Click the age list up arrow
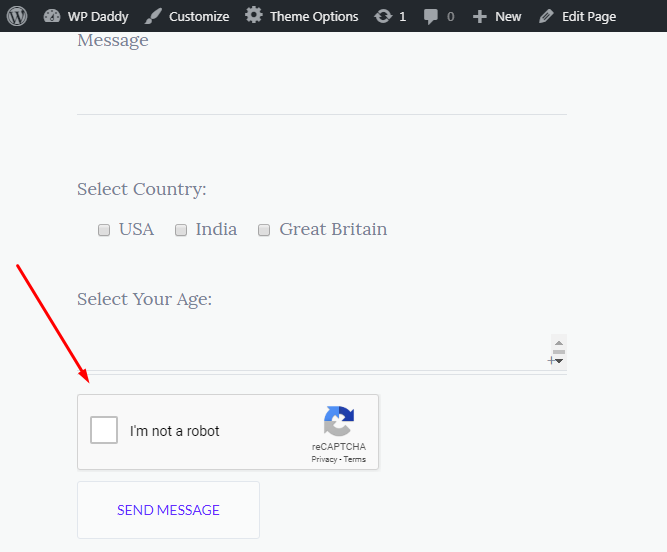The image size is (667, 552). pos(559,343)
